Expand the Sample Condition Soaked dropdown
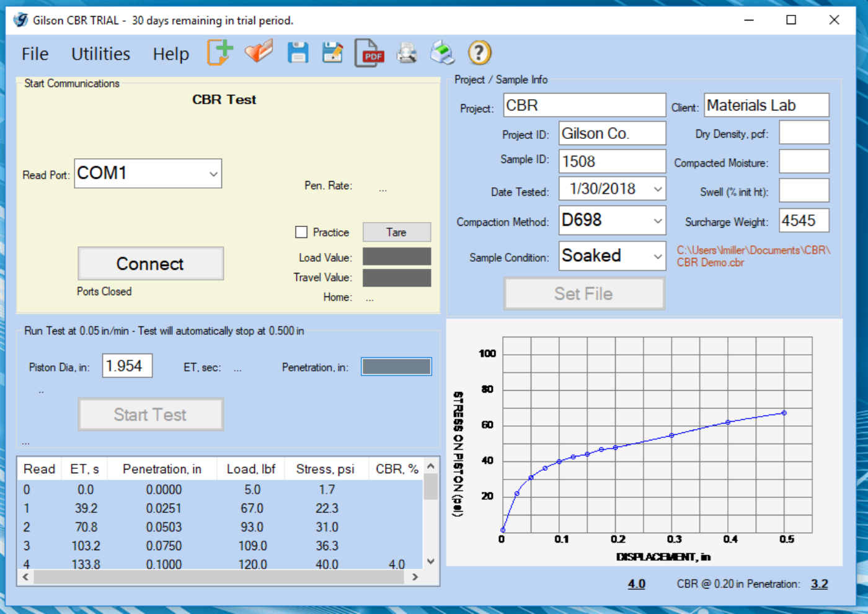 point(658,256)
